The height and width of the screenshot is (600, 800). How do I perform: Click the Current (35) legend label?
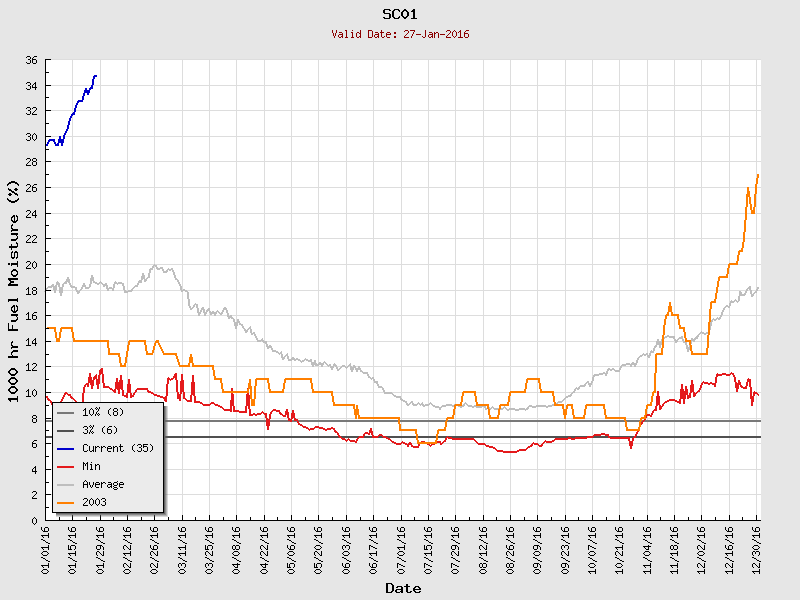pos(118,448)
